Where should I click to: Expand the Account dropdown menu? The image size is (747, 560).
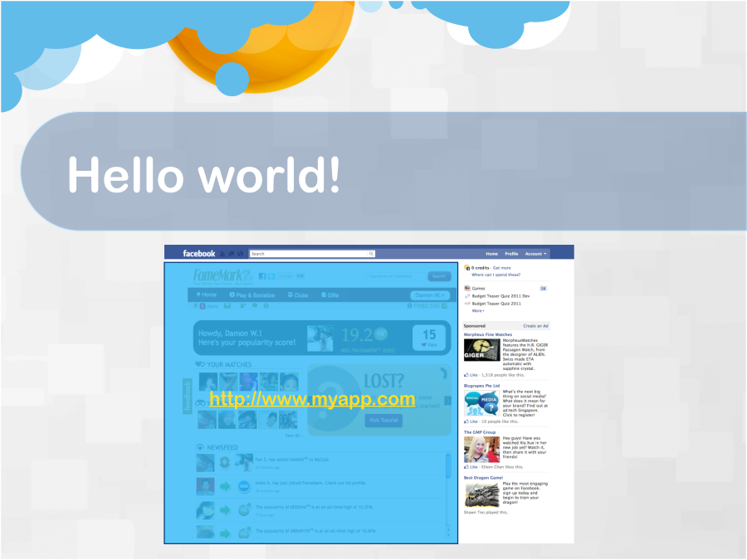pyautogui.click(x=535, y=254)
